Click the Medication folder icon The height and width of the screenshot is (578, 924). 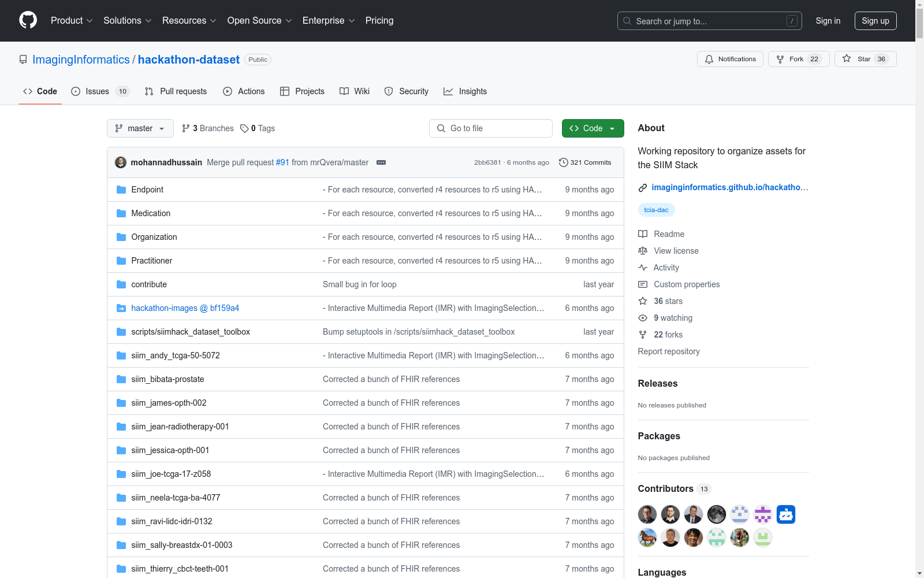[121, 213]
